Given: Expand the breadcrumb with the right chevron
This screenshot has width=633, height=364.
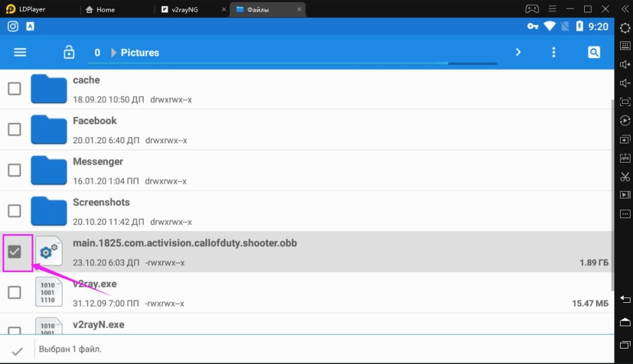Looking at the screenshot, I should pos(518,53).
